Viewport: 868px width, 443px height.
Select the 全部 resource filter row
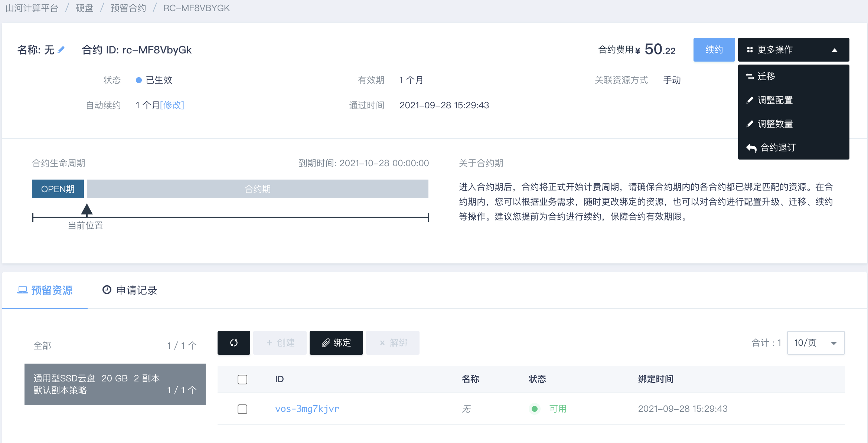click(115, 346)
